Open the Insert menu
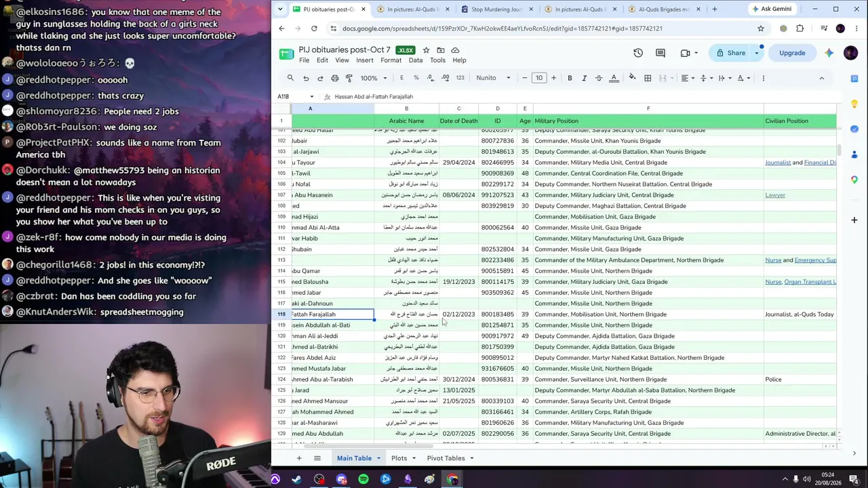 pos(365,60)
